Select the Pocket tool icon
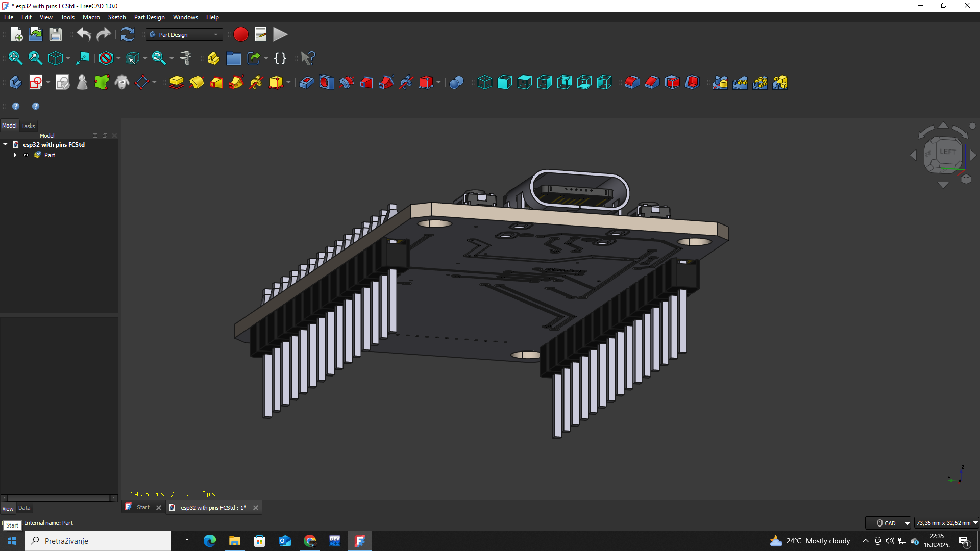This screenshot has width=980, height=551. 306,82
